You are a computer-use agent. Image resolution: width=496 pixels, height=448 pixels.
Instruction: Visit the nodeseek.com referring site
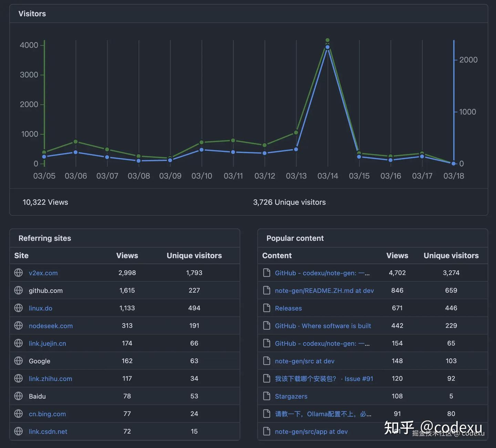point(51,326)
